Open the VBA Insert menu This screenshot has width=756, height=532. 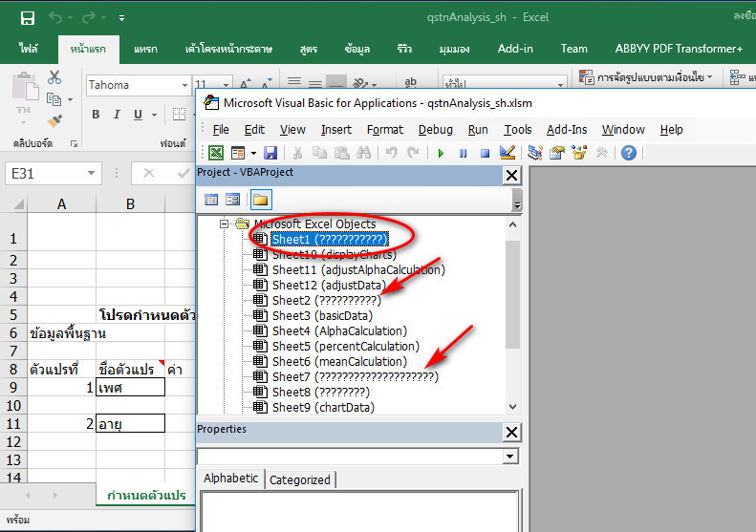336,130
